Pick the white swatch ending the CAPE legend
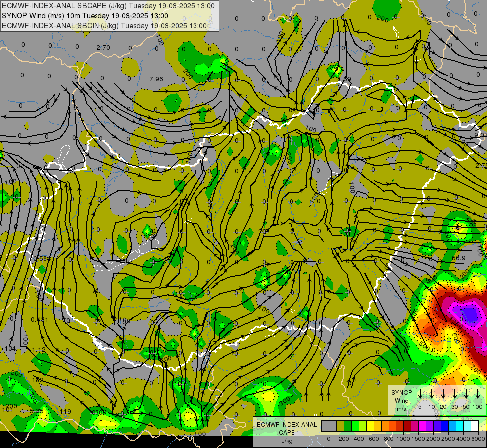 [475, 426]
